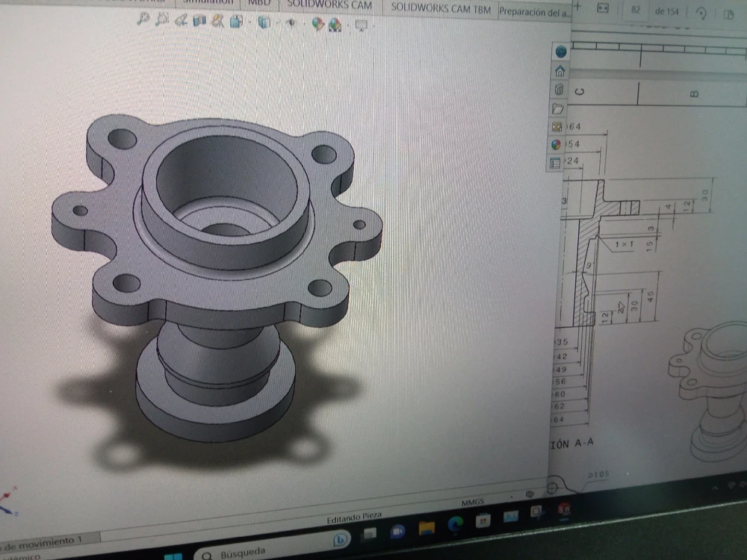The image size is (747, 560).
Task: Click the fit-to-width button in PDF viewer
Action: click(604, 8)
